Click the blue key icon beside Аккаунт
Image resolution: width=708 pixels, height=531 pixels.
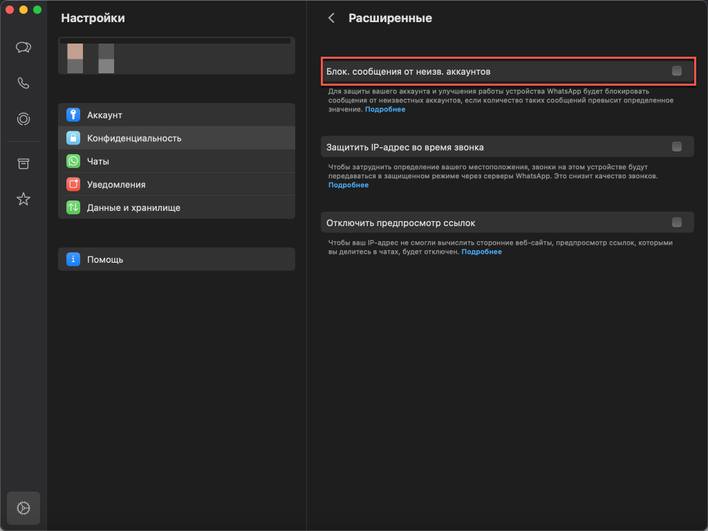(73, 115)
